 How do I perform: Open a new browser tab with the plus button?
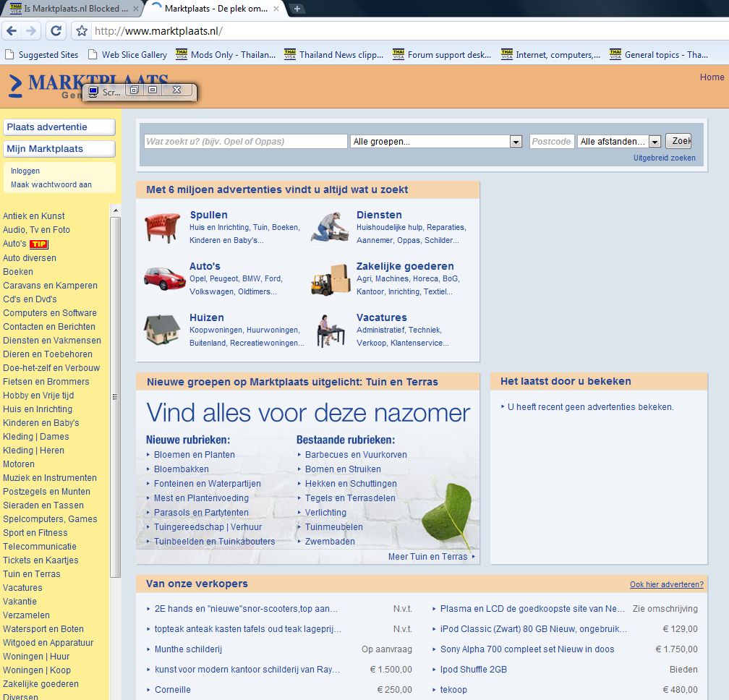point(297,9)
